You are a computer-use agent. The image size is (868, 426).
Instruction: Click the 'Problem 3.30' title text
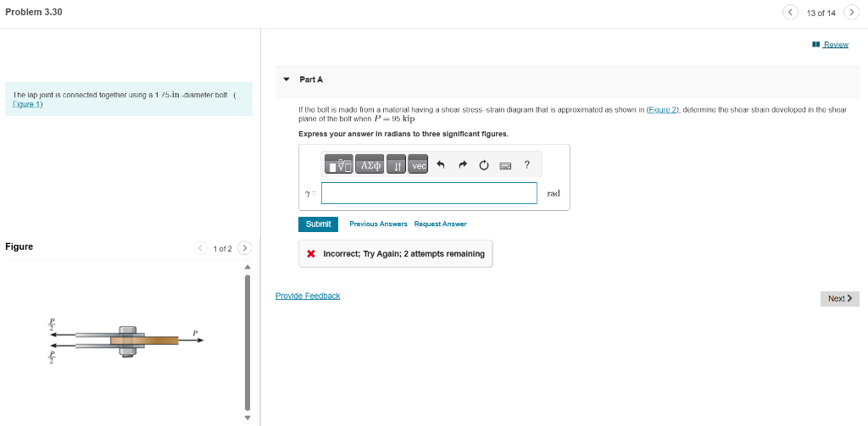coord(34,12)
